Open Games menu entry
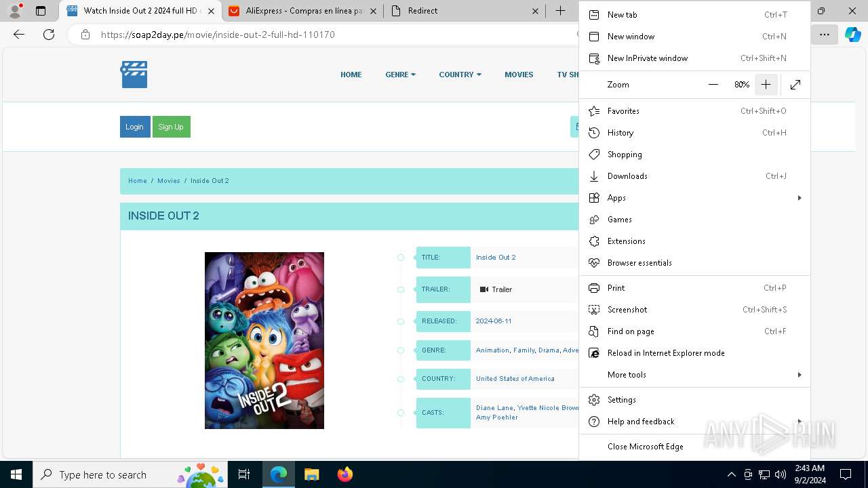The height and width of the screenshot is (488, 868). click(694, 220)
